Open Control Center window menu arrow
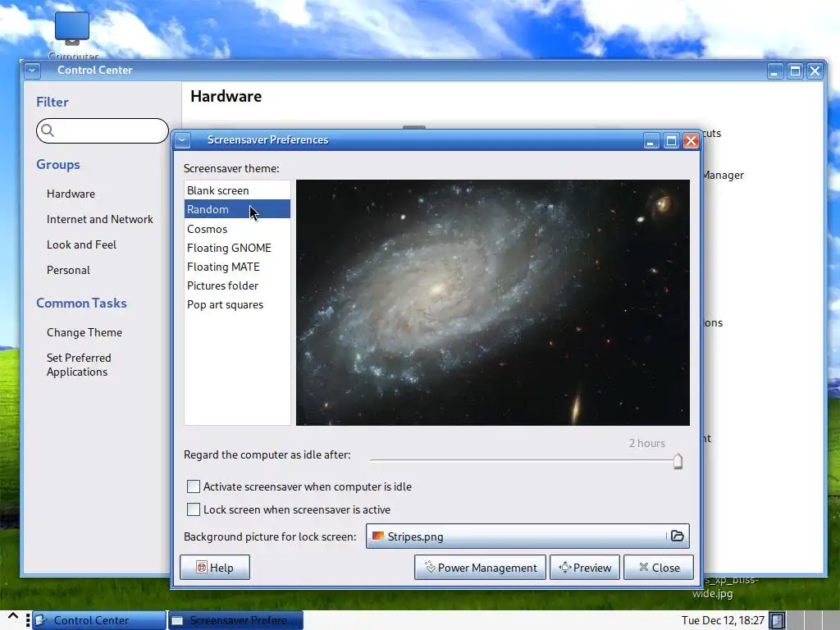 click(x=32, y=71)
